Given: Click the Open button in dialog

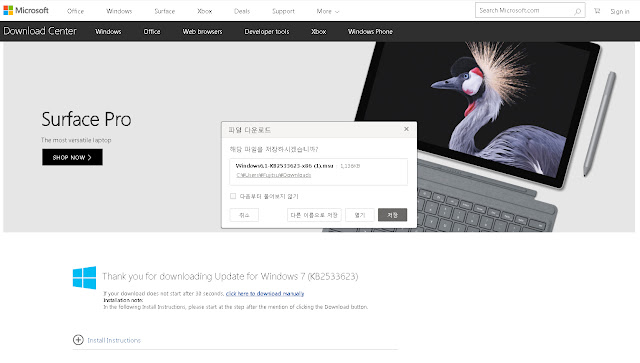Looking at the screenshot, I should coord(360,215).
